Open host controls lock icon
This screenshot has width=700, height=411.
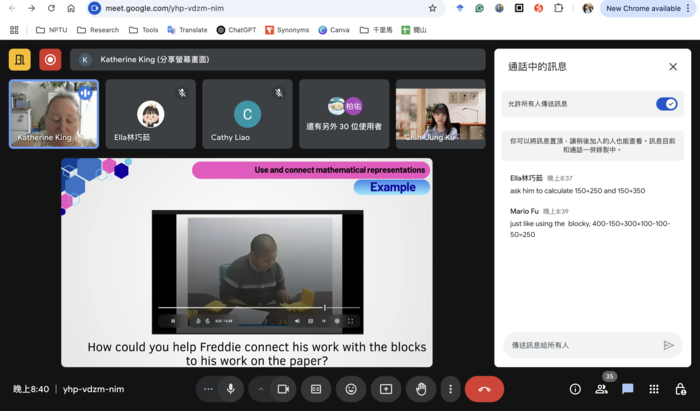pyautogui.click(x=680, y=389)
